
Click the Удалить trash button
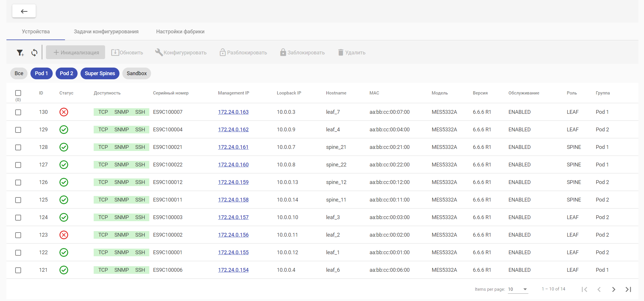tap(352, 53)
